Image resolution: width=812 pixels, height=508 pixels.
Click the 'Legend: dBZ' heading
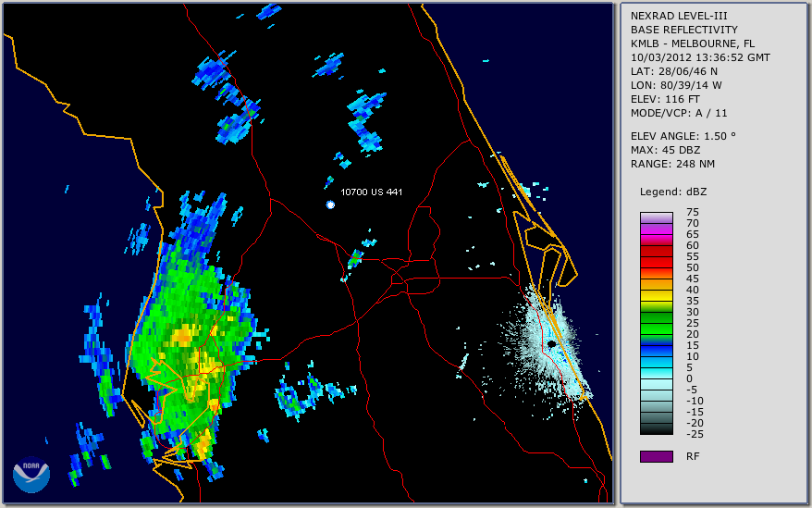pos(673,192)
